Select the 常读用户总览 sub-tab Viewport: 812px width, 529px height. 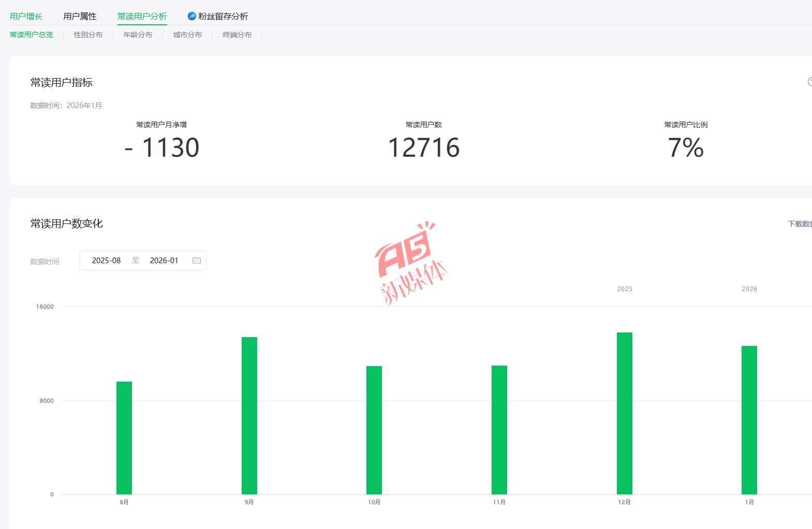click(x=31, y=35)
